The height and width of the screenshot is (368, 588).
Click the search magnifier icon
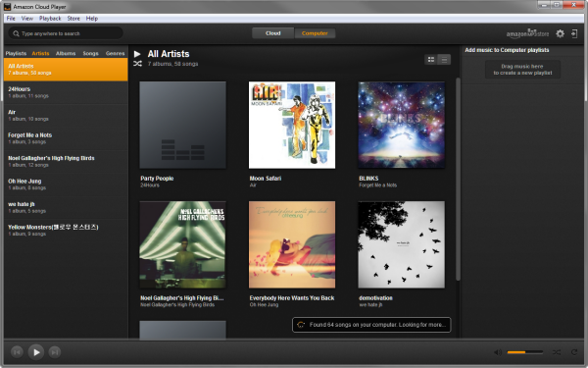pos(16,33)
